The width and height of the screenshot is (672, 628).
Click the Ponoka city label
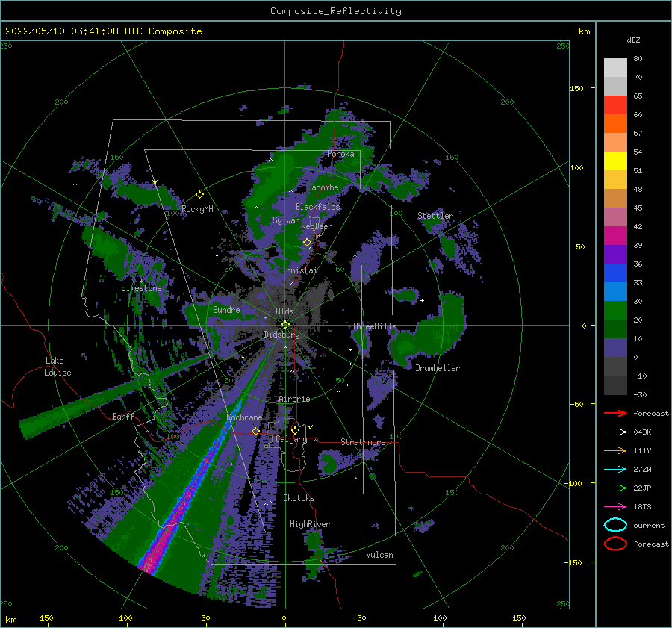coord(340,154)
